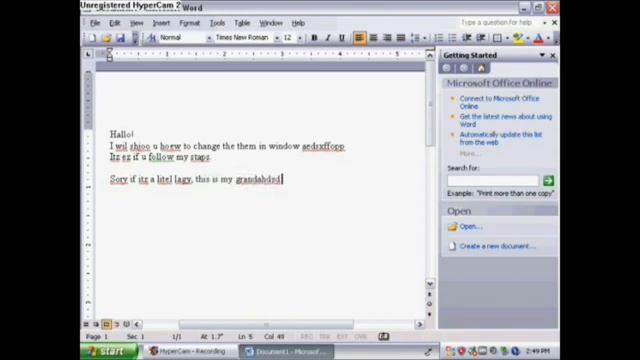This screenshot has width=640, height=360.
Task: Click the vertical scrollbar up arrow
Action: click(430, 55)
